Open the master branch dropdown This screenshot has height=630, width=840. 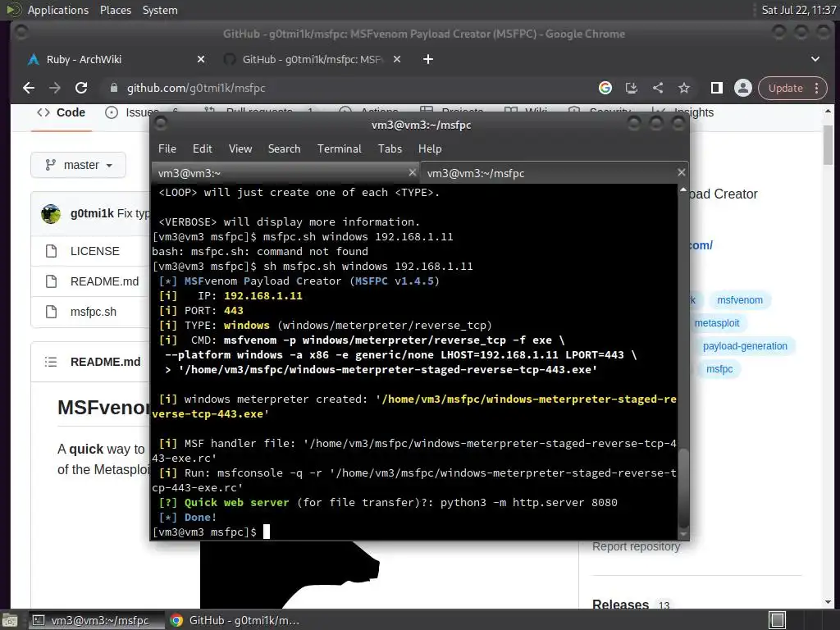click(78, 165)
